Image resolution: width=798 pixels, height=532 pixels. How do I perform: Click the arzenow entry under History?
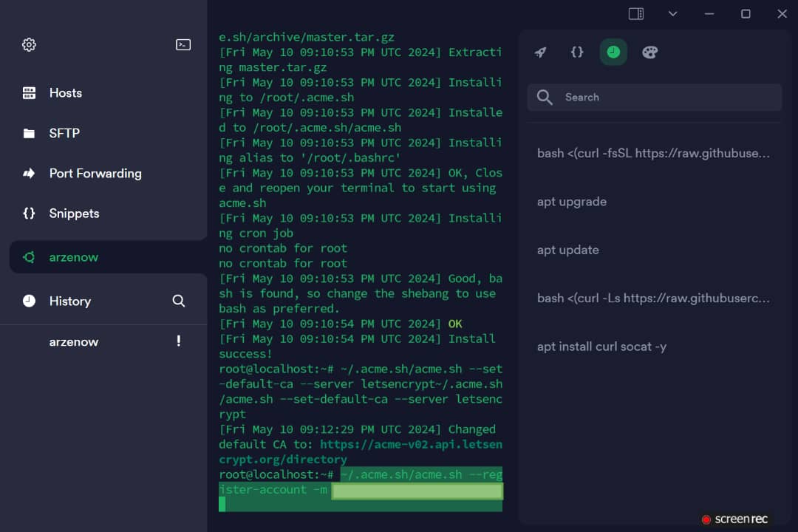tap(74, 341)
